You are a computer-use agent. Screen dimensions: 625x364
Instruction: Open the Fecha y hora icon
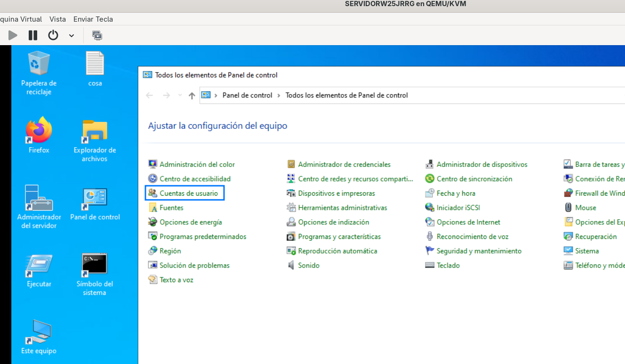pyautogui.click(x=429, y=193)
